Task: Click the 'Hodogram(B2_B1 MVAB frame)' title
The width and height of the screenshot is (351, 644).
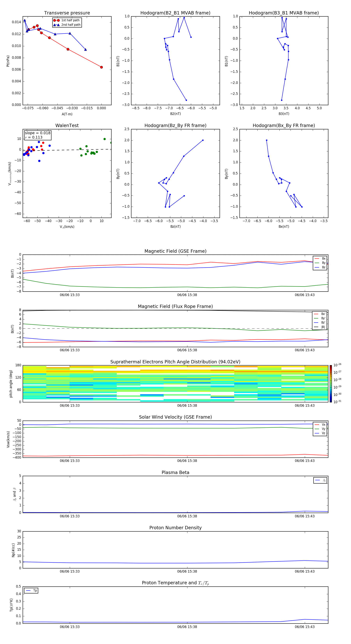Action: (x=175, y=13)
